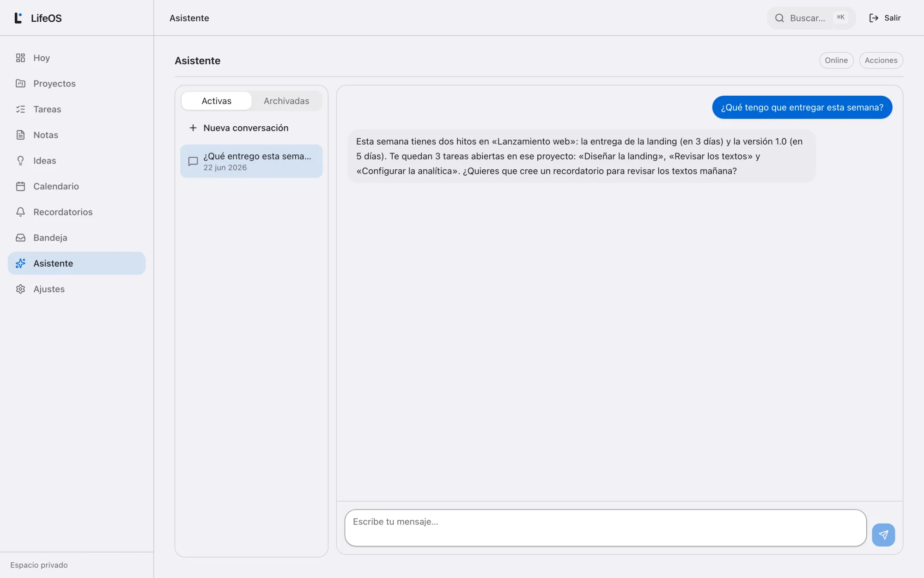
Task: Select Asistente label in sidebar
Action: (x=53, y=263)
